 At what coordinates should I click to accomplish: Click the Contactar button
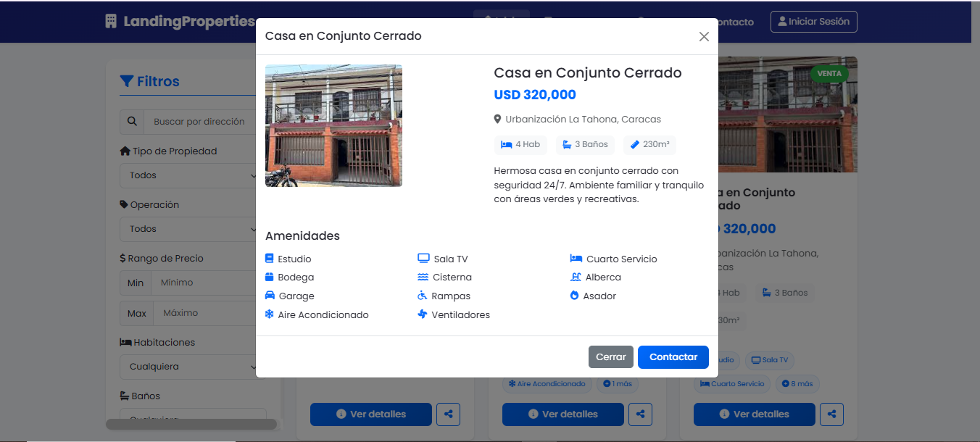coord(673,356)
